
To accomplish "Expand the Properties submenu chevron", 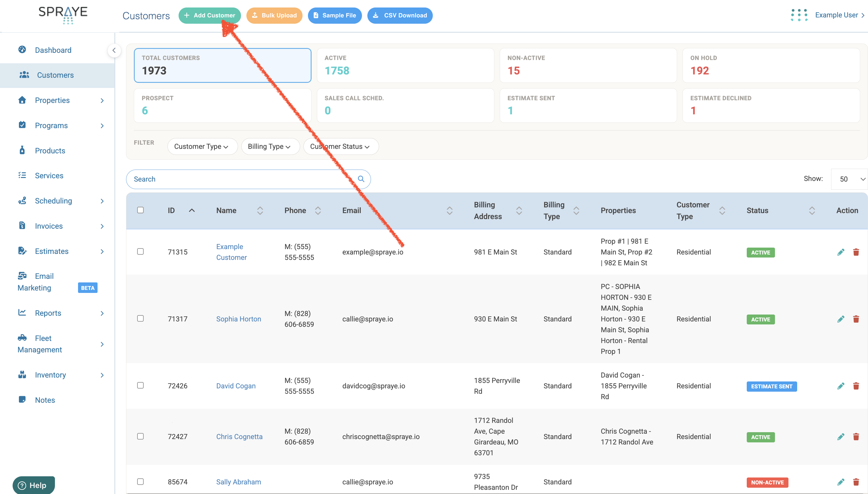I will coord(102,101).
